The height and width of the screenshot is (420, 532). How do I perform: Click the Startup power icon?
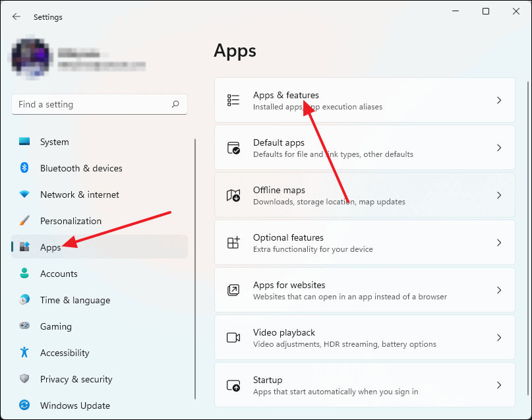coord(233,385)
